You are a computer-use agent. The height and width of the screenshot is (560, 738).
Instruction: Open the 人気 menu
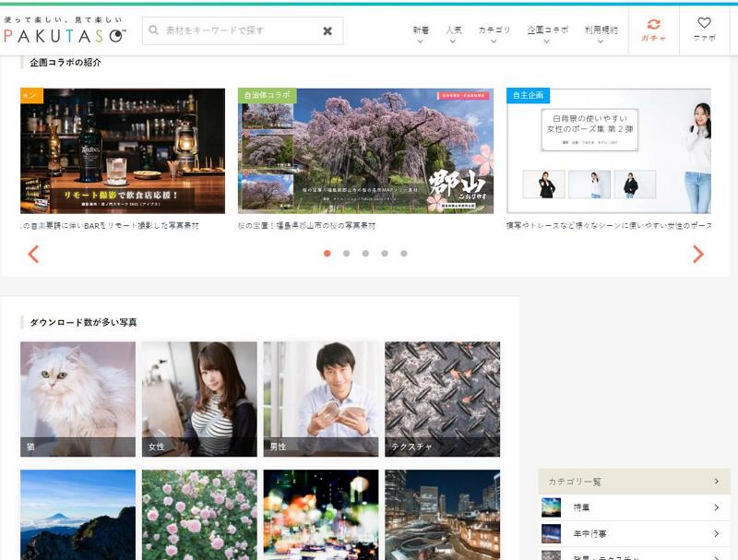pos(453,30)
